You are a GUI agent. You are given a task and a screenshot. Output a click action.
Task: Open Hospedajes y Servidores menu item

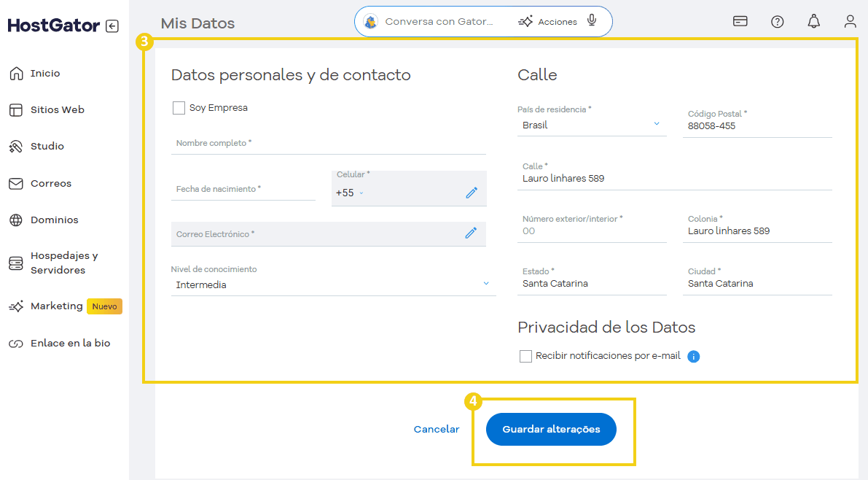63,263
